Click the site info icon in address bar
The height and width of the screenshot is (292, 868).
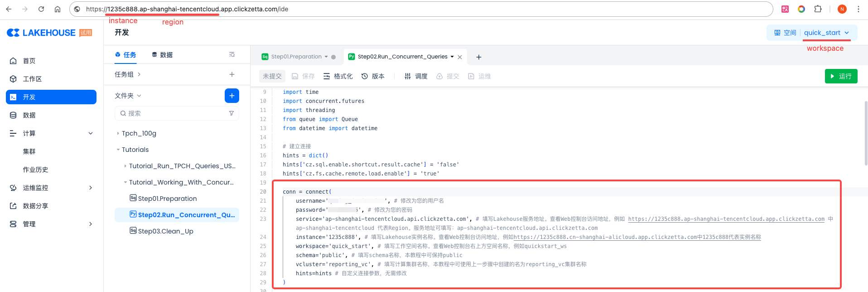[x=77, y=9]
